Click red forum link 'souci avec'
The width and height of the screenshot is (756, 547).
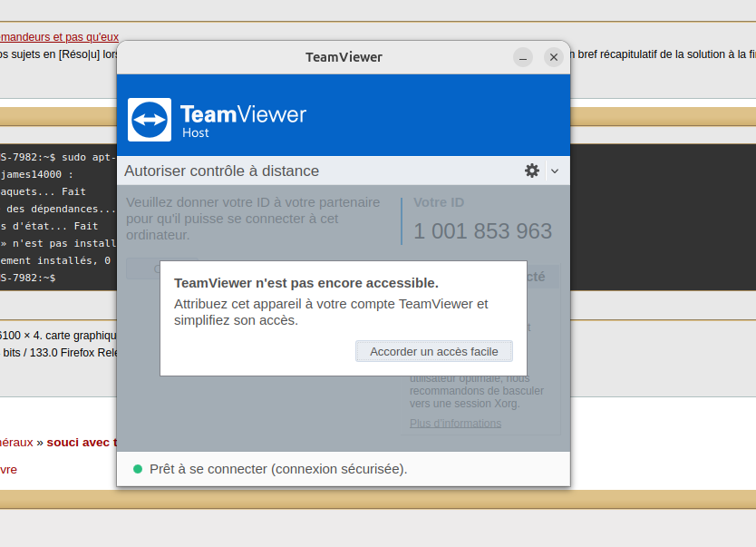78,443
